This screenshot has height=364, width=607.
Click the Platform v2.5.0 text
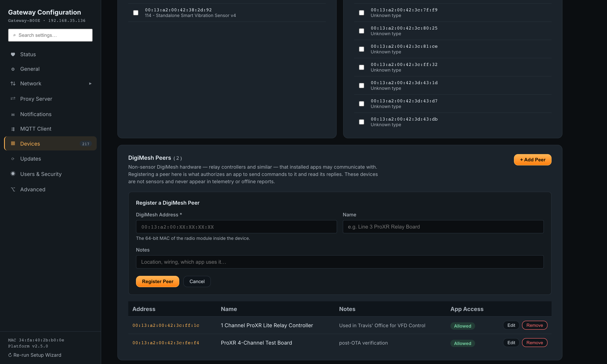click(28, 346)
